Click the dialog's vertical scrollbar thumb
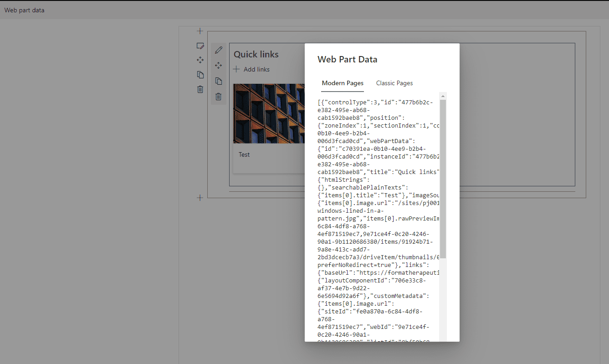 (x=443, y=178)
